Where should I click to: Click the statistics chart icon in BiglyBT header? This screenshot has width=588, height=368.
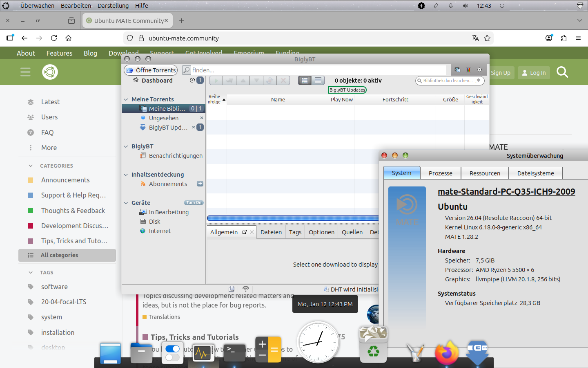pos(468,70)
